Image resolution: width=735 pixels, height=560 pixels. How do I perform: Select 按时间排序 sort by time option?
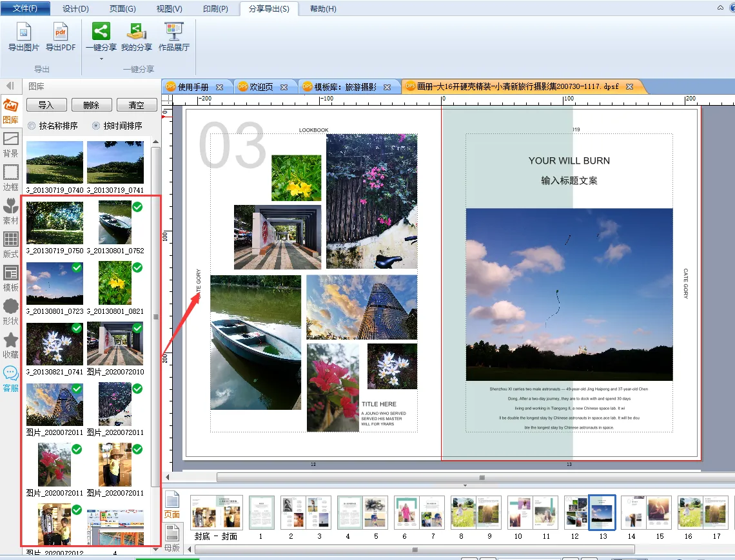pyautogui.click(x=96, y=126)
